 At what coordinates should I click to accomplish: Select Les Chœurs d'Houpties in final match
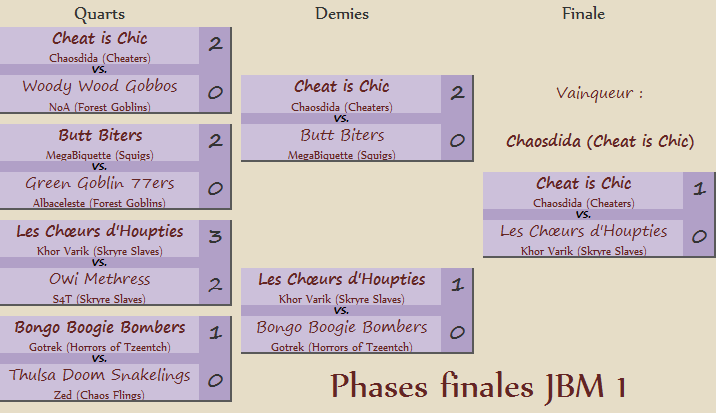[584, 232]
